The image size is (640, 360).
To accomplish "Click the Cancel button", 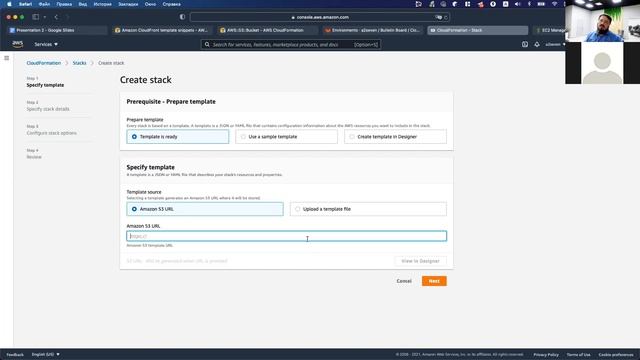I will pyautogui.click(x=404, y=281).
